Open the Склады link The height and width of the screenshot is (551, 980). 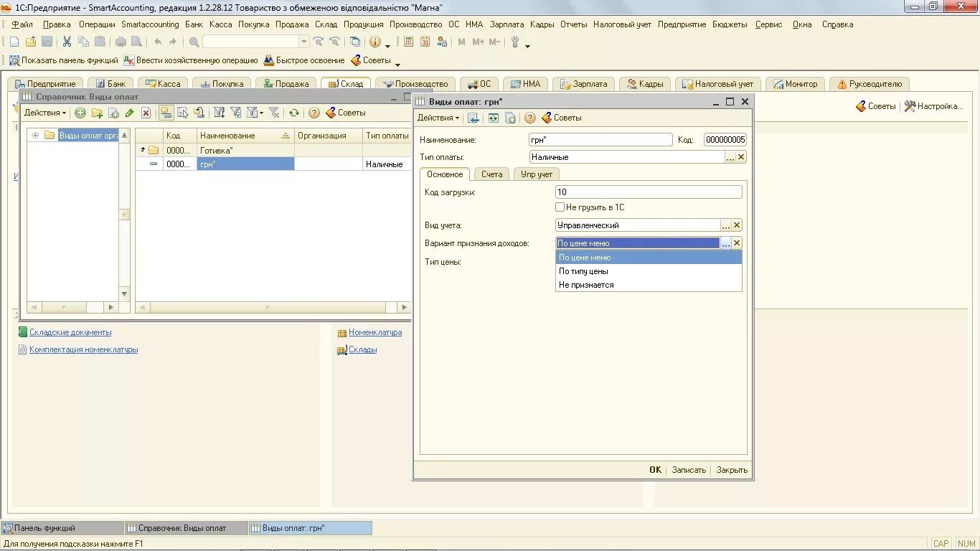click(362, 349)
